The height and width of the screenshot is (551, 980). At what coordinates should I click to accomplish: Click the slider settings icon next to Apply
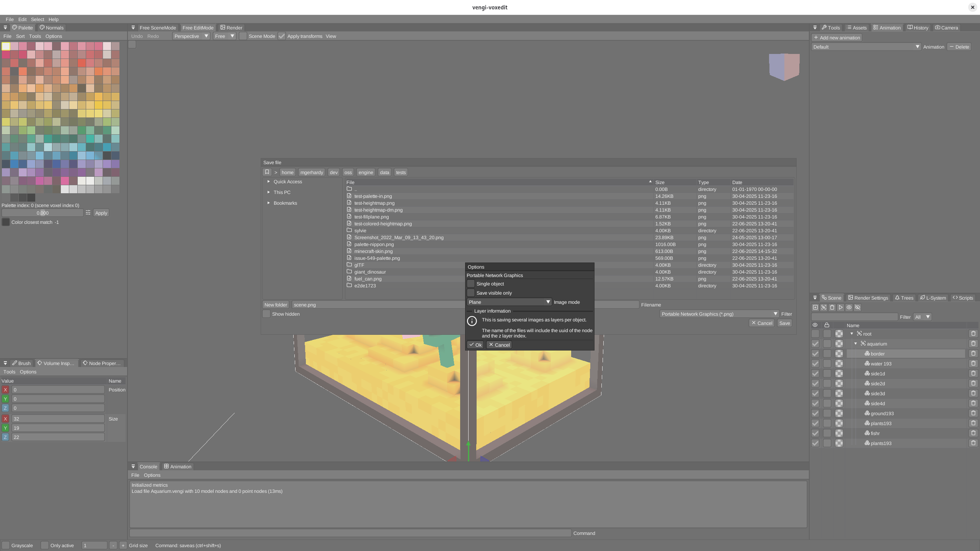[88, 213]
